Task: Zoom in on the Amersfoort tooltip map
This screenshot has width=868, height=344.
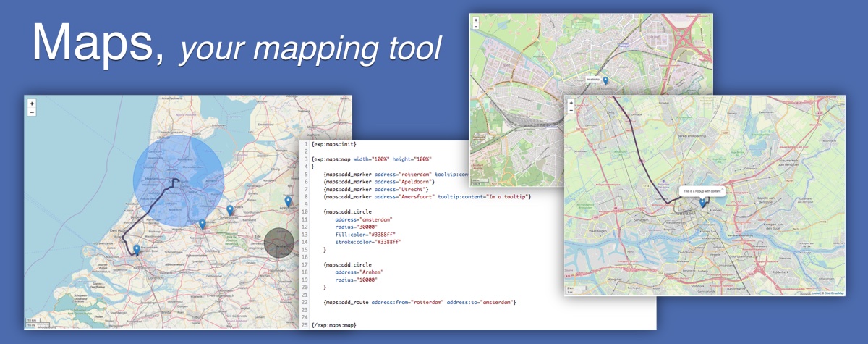Action: (x=475, y=20)
